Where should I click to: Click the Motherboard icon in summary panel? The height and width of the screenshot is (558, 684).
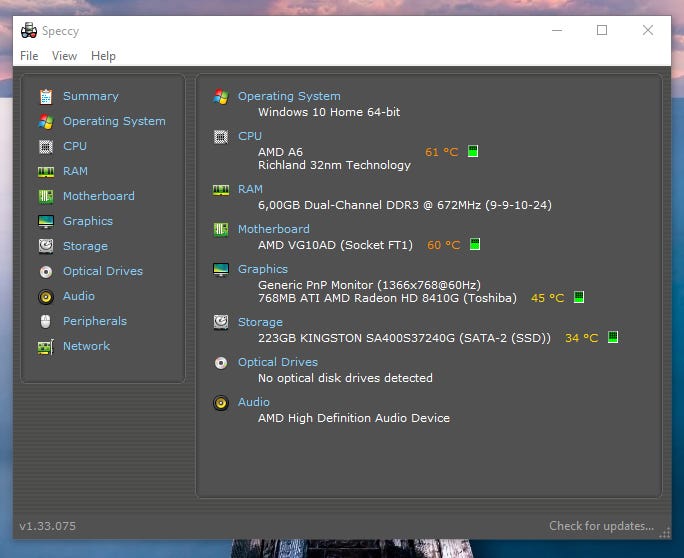click(221, 229)
